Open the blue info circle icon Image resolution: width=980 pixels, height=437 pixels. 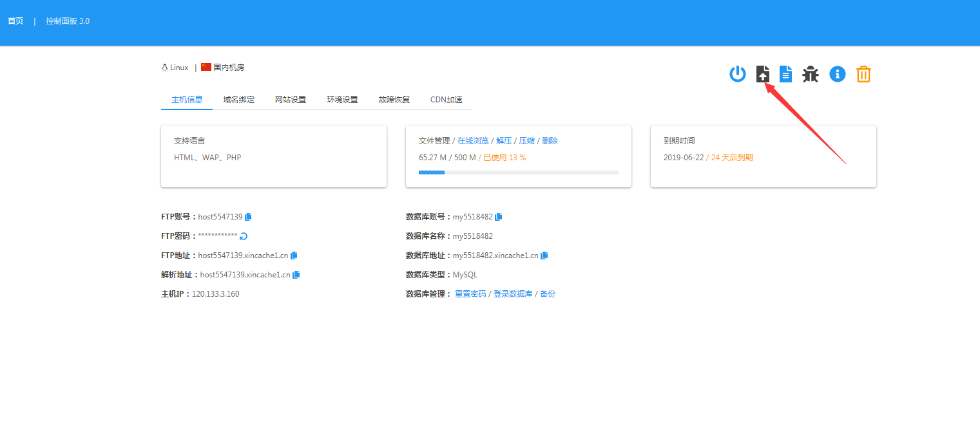[838, 74]
